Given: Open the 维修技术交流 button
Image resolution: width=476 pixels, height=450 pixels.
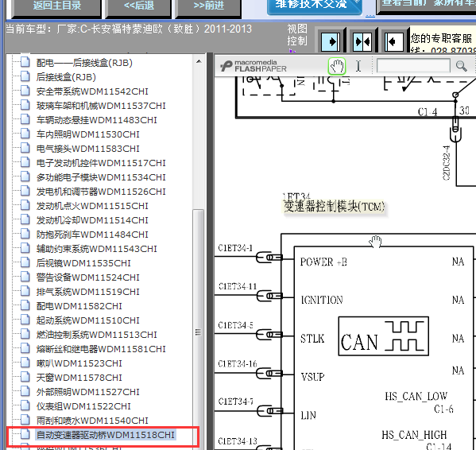Looking at the screenshot, I should coord(315,6).
